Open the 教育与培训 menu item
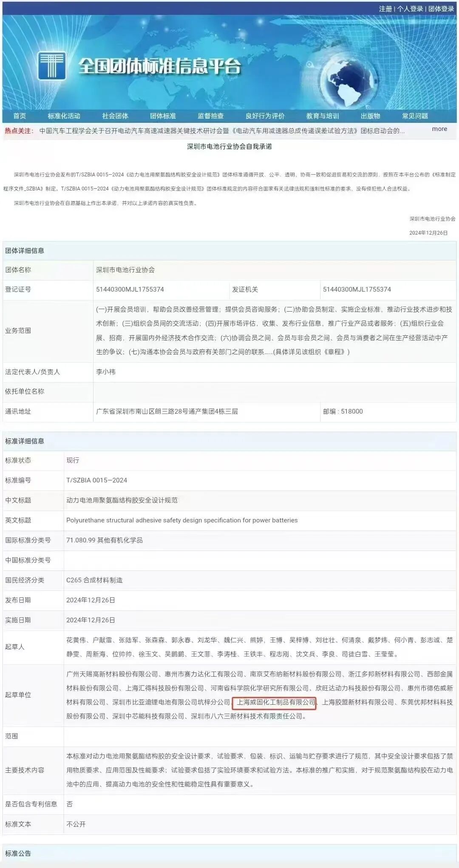This screenshot has height=868, width=459. click(323, 116)
